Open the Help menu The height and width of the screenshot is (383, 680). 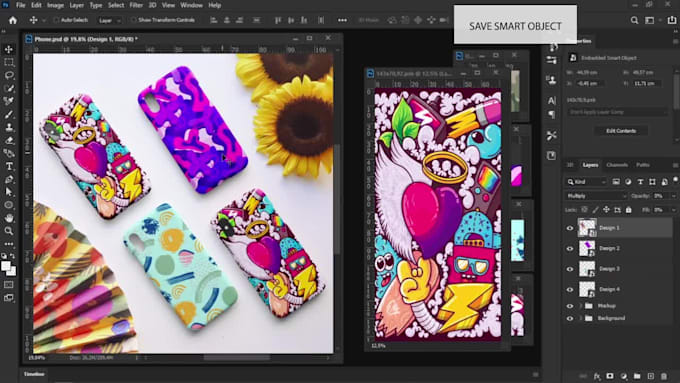tap(215, 5)
